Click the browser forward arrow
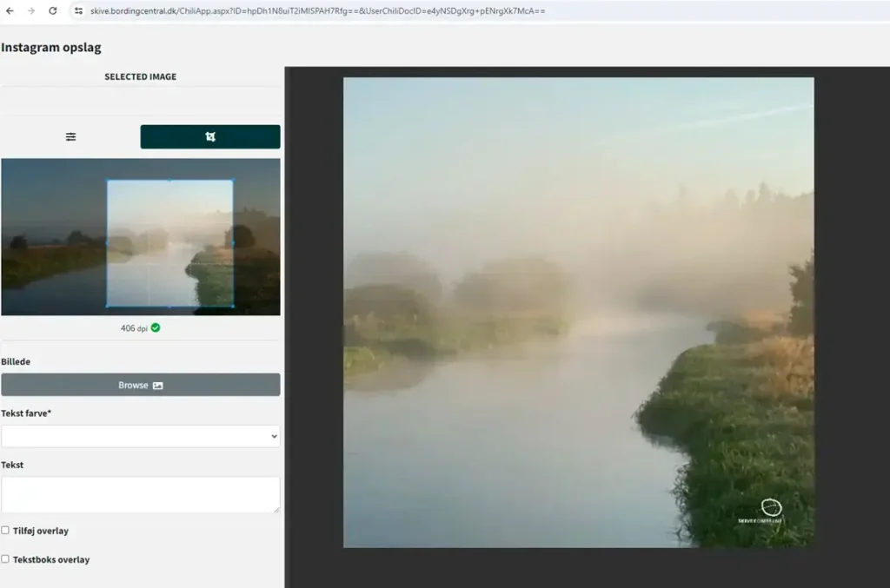Image resolution: width=890 pixels, height=588 pixels. pos(31,11)
